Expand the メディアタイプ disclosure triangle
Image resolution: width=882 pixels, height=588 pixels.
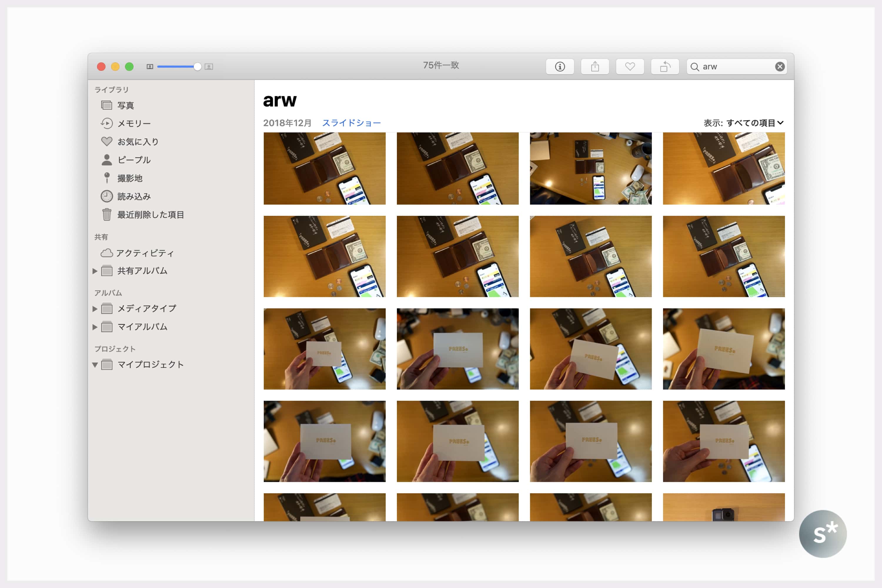tap(95, 309)
